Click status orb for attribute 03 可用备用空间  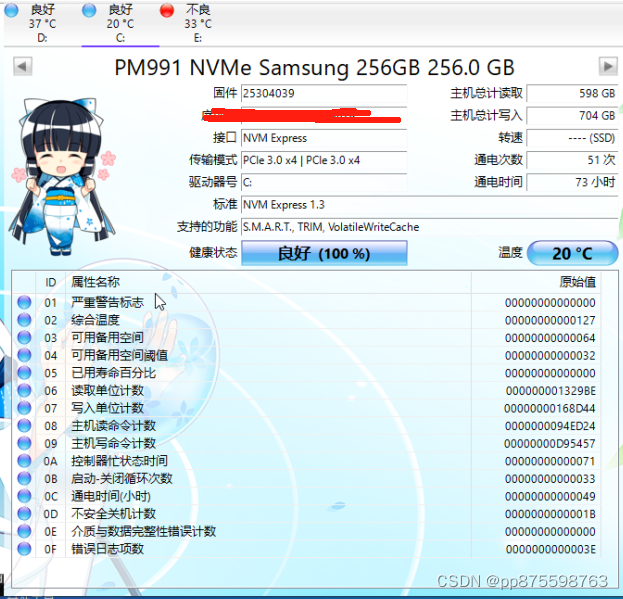[x=24, y=338]
